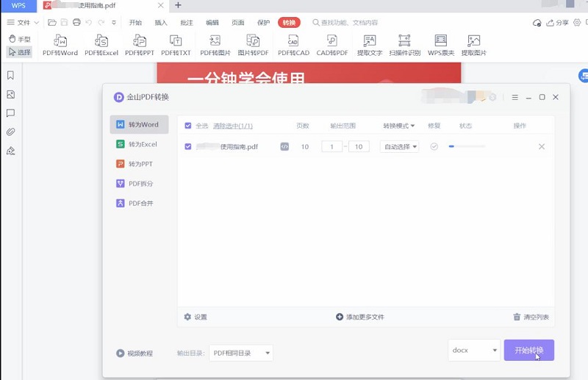Screen dimensions: 588x380
Task: Click the conversion progress bar for 使用指南.pdf
Action: click(467, 146)
